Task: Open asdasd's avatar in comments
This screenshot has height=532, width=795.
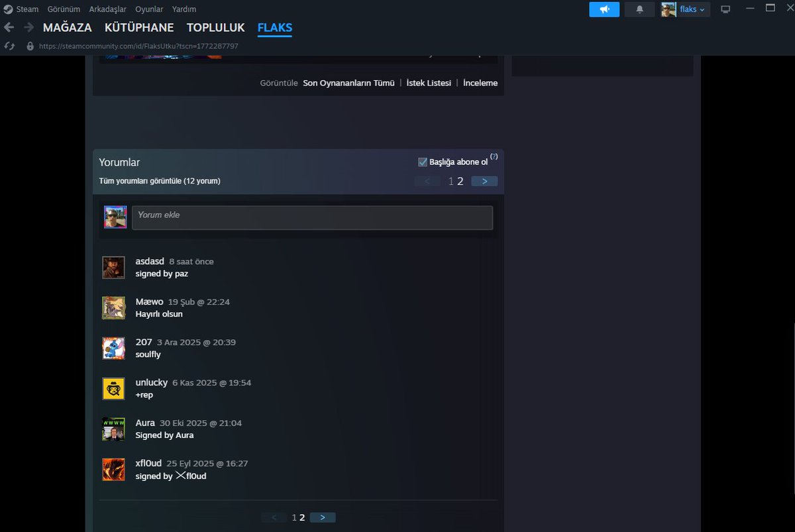Action: (x=113, y=268)
